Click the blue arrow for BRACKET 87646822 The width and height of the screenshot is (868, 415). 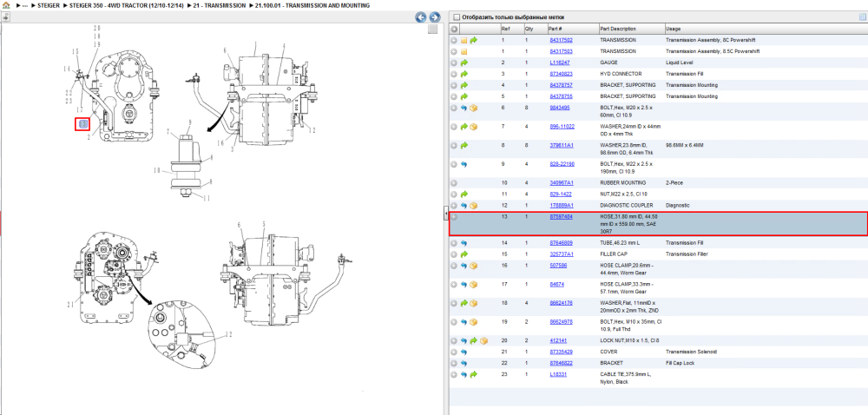click(x=464, y=363)
